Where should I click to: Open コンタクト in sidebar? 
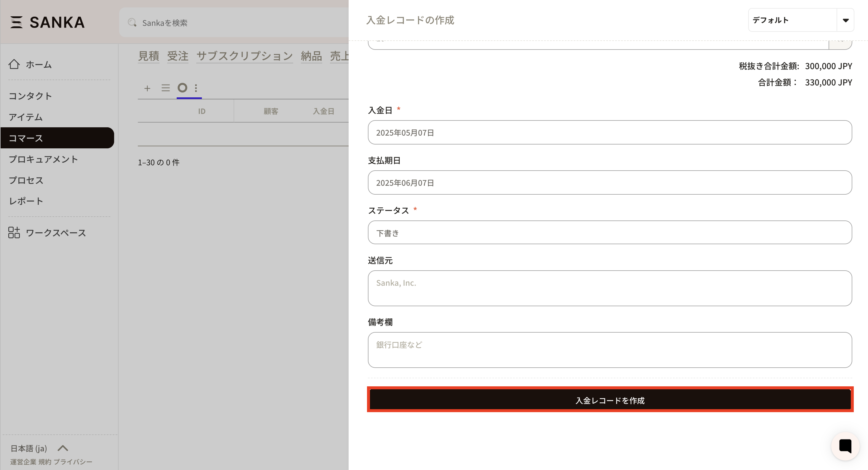30,96
